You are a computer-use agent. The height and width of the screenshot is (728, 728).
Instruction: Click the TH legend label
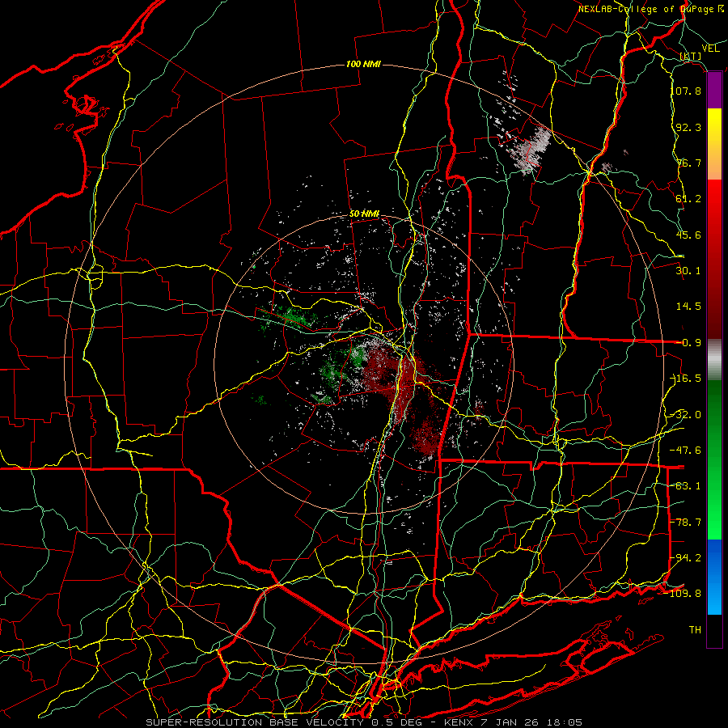[695, 630]
